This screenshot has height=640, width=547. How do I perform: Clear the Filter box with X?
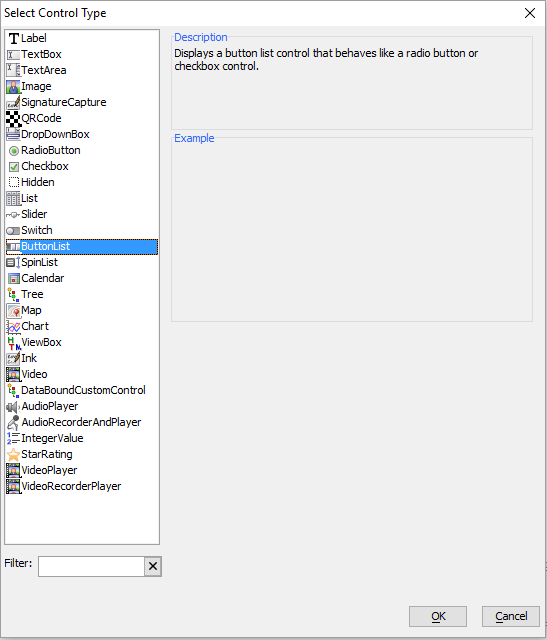coord(153,566)
